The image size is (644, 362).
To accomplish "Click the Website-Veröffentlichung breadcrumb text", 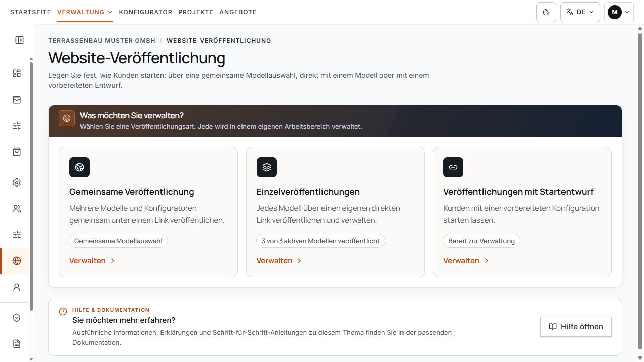I will tap(219, 41).
